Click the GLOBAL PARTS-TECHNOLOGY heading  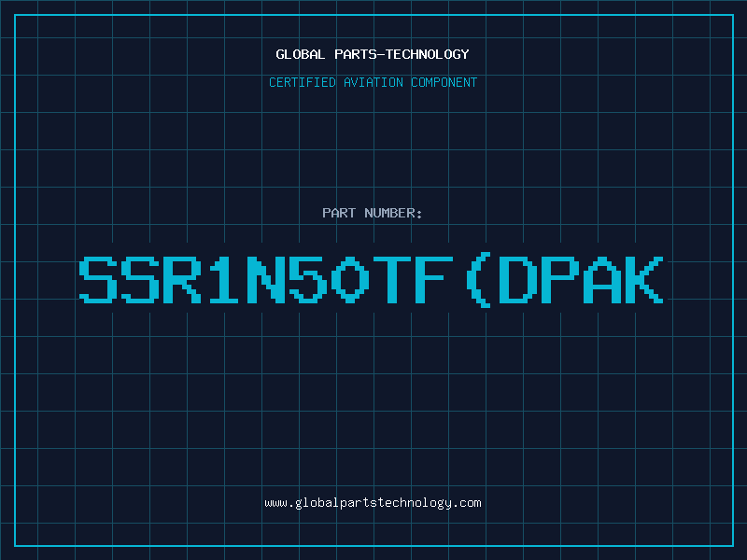(x=373, y=54)
